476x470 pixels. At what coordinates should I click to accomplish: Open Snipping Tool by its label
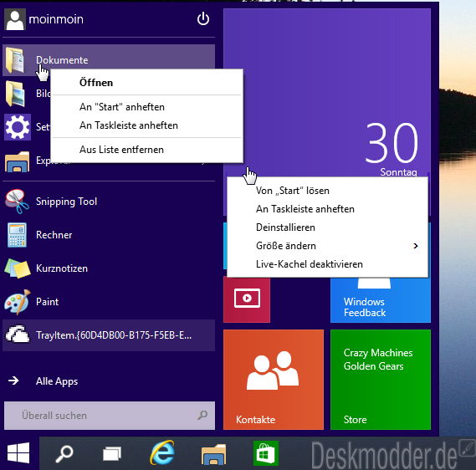66,202
